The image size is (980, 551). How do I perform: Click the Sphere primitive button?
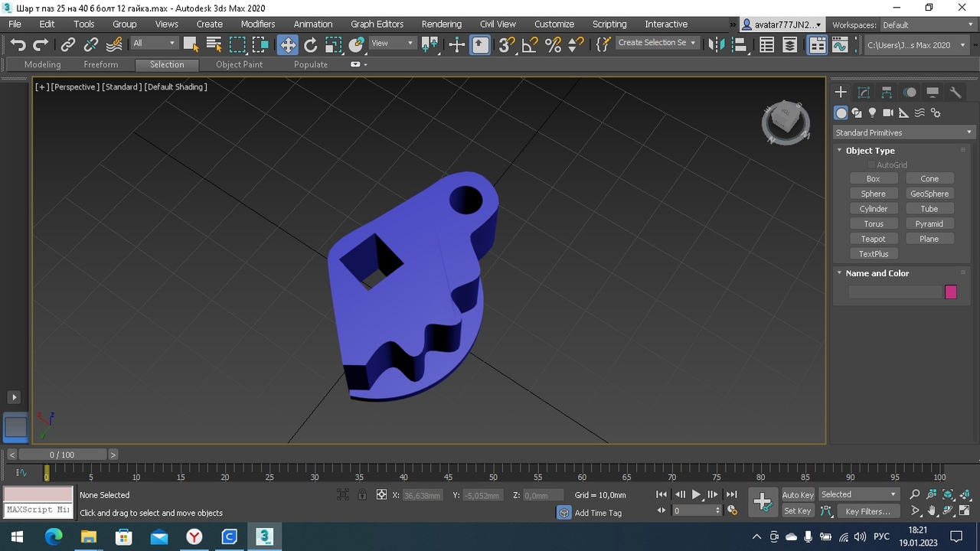pyautogui.click(x=873, y=194)
